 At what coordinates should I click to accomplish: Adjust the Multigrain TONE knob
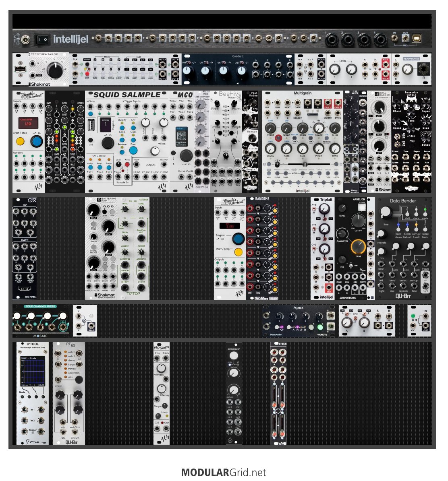pos(335,149)
